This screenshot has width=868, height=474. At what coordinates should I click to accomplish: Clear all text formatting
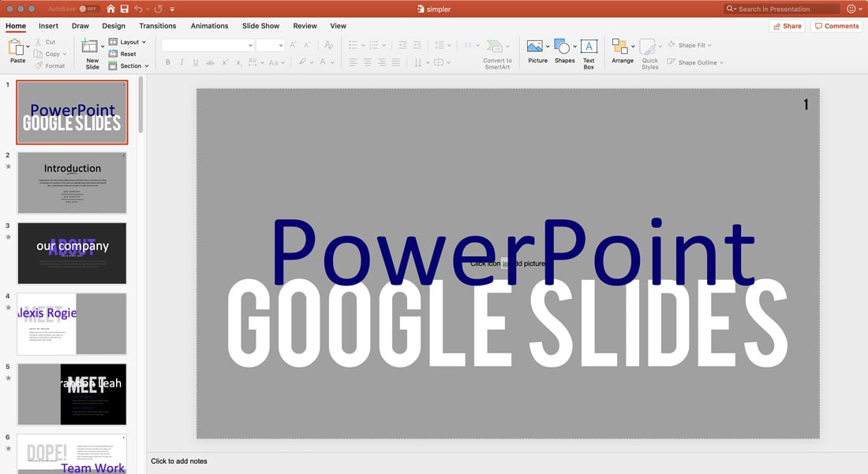point(329,45)
